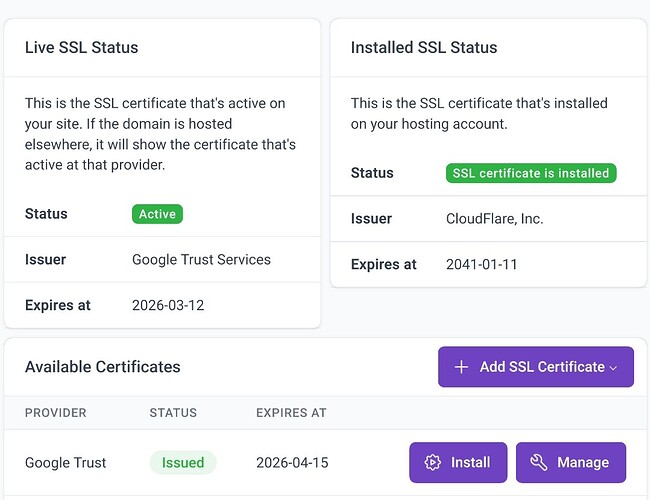Click the PROVIDER column header
Screen dimensions: 650x500
pos(56,412)
